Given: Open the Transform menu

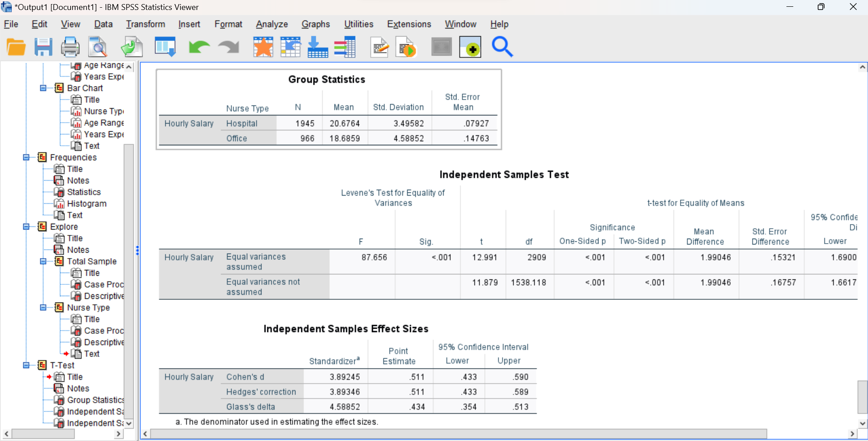Looking at the screenshot, I should [x=145, y=24].
